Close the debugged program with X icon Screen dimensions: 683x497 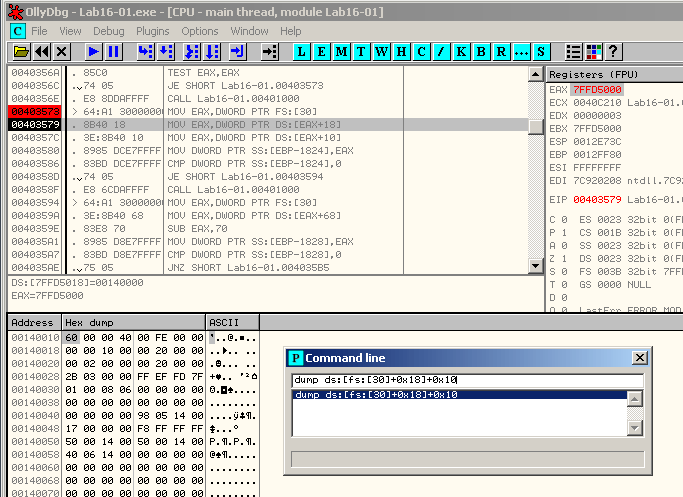62,51
